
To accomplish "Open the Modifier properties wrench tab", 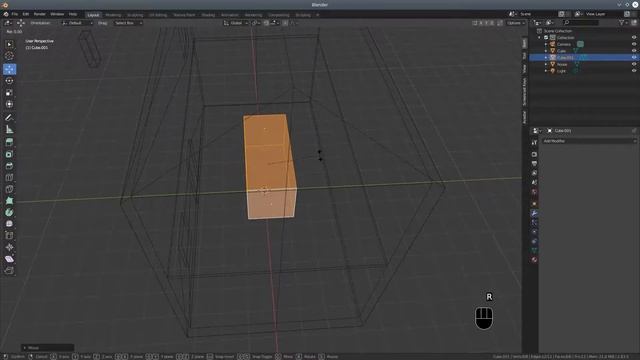I will point(534,213).
